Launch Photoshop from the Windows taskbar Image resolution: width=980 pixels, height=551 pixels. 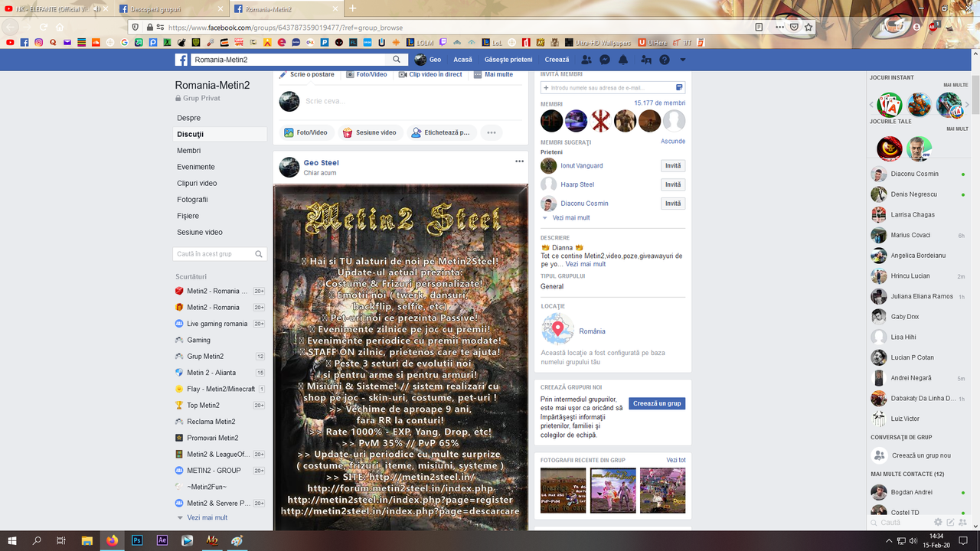(x=138, y=540)
